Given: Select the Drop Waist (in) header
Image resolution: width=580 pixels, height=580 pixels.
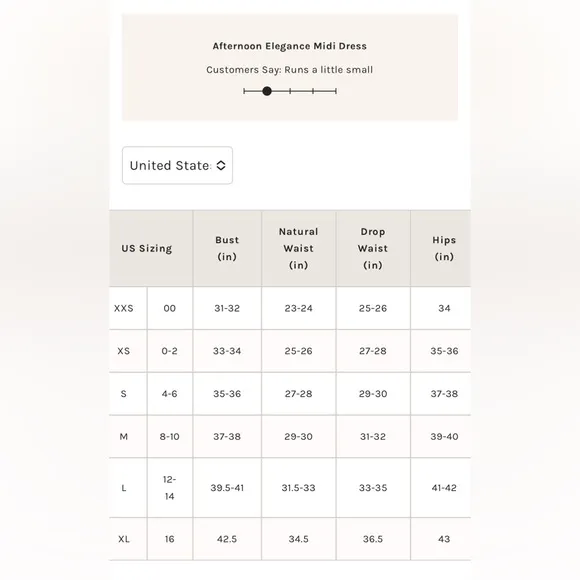Looking at the screenshot, I should (373, 248).
